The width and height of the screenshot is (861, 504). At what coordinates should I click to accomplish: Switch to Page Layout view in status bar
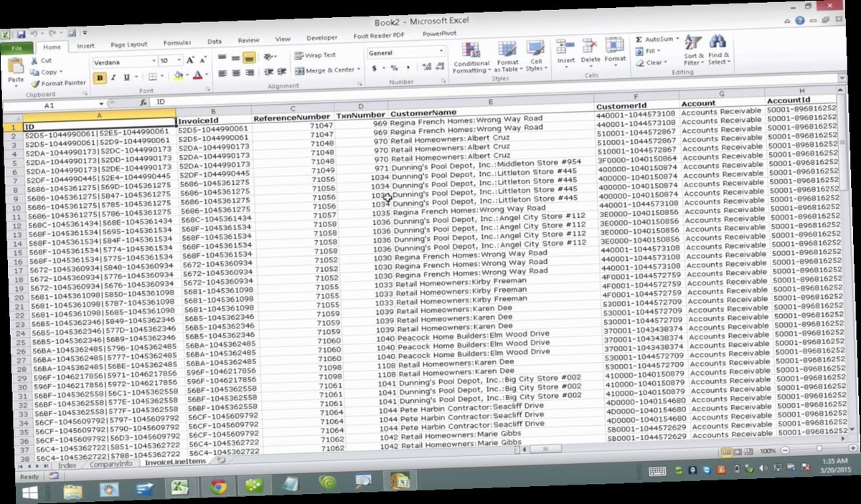(x=737, y=451)
